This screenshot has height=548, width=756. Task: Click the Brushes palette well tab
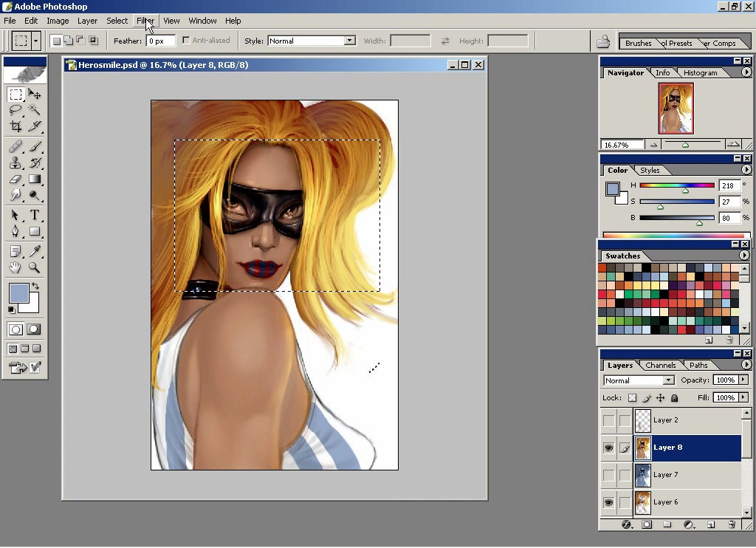pos(638,44)
